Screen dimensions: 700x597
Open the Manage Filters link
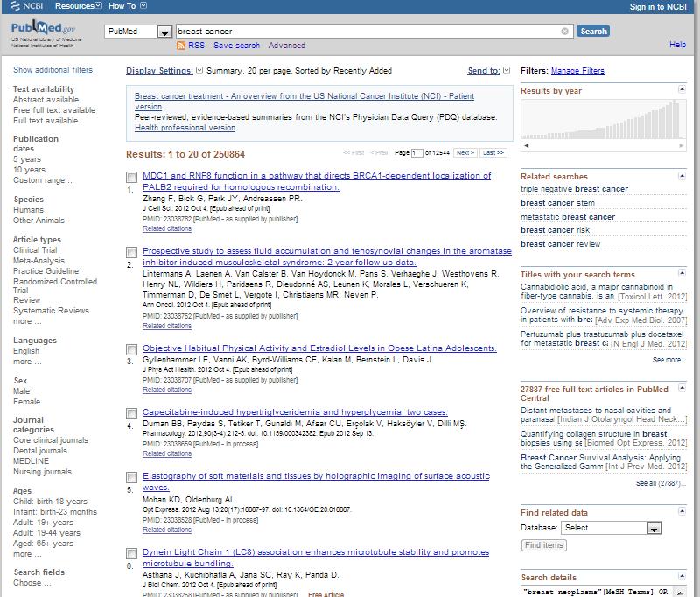(577, 71)
